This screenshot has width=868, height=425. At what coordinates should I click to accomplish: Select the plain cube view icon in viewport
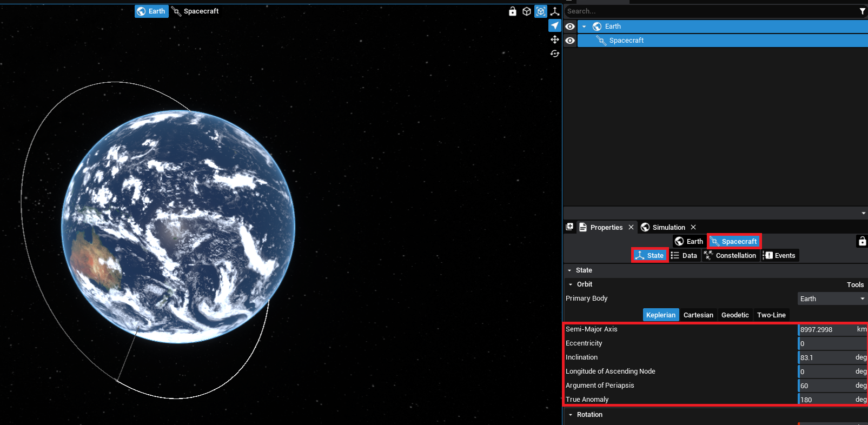[527, 11]
